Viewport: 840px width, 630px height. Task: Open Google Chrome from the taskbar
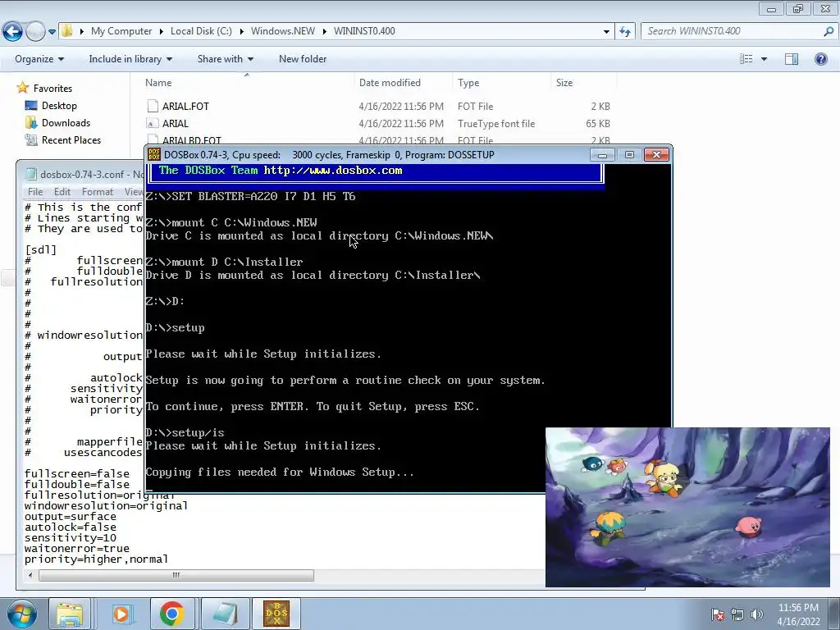[171, 614]
